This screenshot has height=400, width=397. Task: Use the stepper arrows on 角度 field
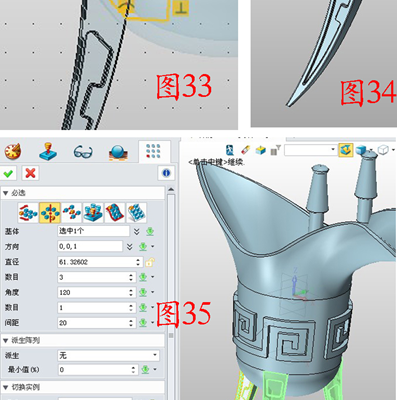pos(131,292)
